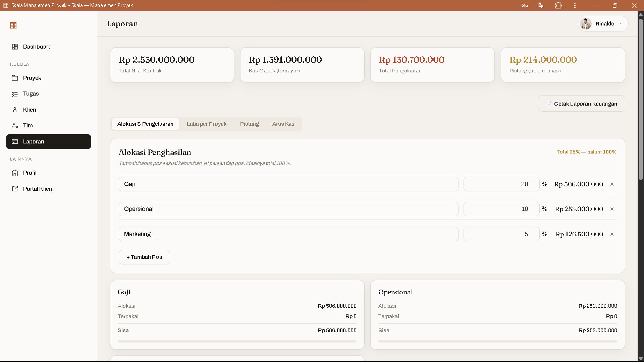Click the Tugas checklist icon
The height and width of the screenshot is (362, 644).
pos(15,94)
